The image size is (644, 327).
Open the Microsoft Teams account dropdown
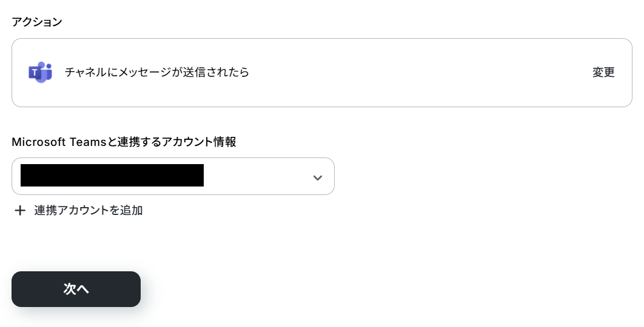pyautogui.click(x=173, y=176)
